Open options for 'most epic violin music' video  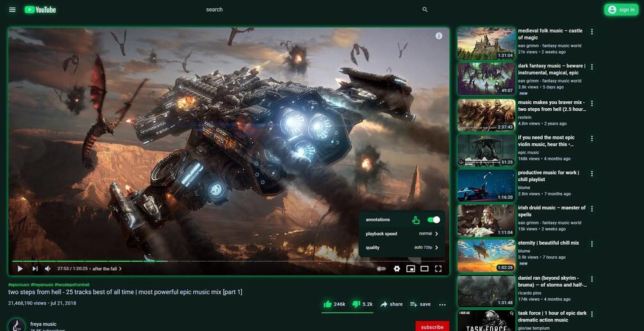592,139
